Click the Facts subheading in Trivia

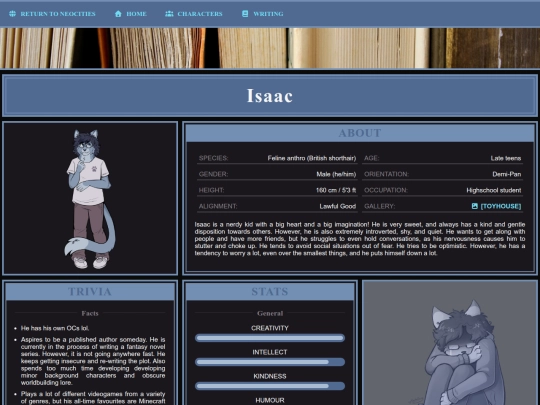(x=90, y=313)
